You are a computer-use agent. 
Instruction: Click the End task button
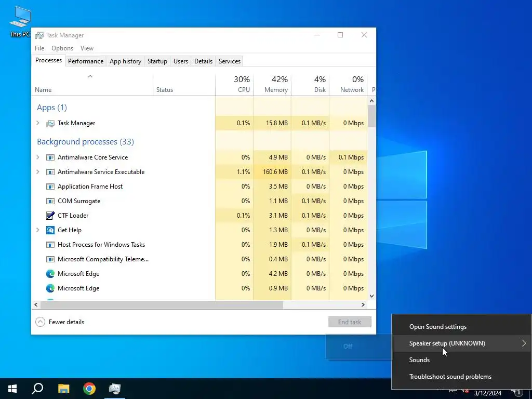click(x=350, y=322)
